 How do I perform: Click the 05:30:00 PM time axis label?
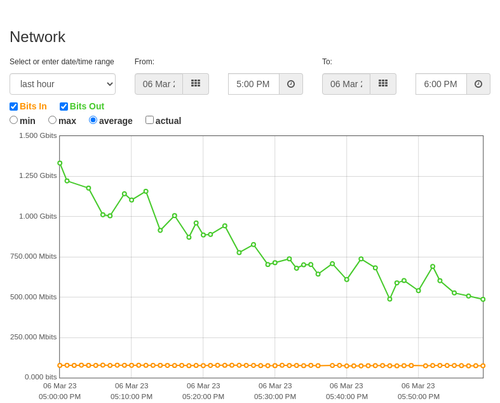tap(275, 397)
